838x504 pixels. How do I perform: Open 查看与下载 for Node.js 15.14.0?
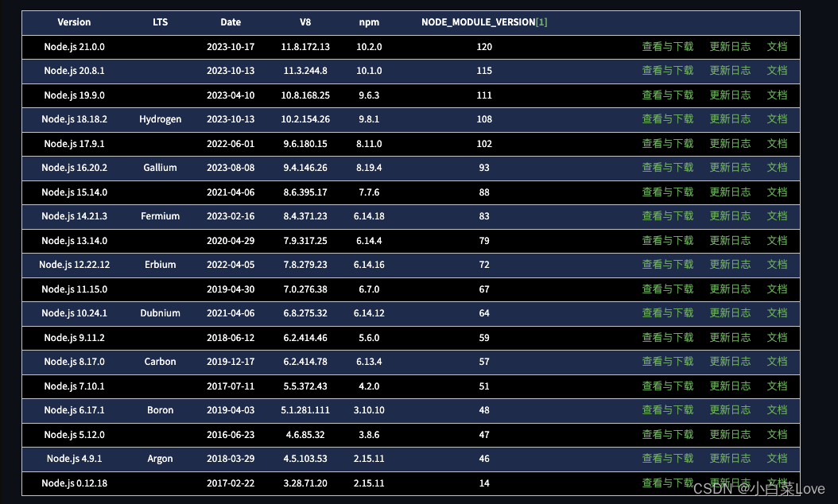point(668,192)
